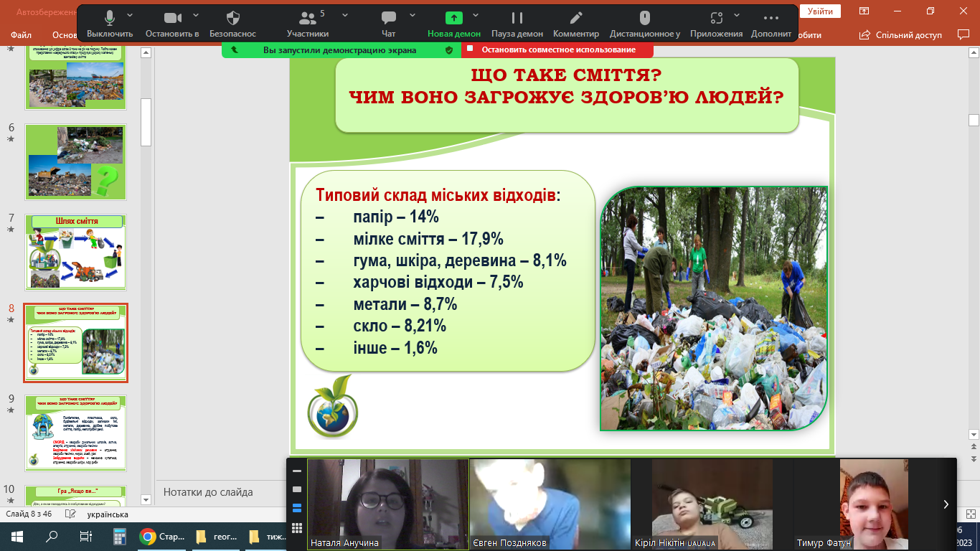Image resolution: width=980 pixels, height=551 pixels.
Task: Stop the video camera in Zoom toolbar
Action: (x=172, y=23)
